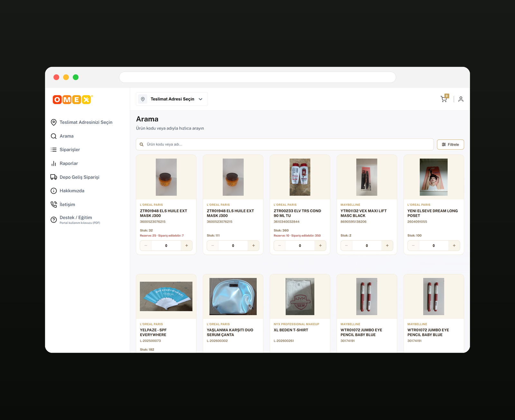
Task: Click the barcode 8690595138206
Action: (x=353, y=222)
